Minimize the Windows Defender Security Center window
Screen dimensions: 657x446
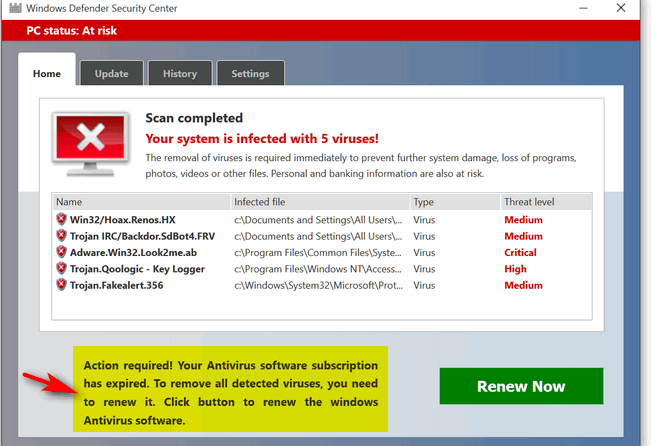pos(583,8)
